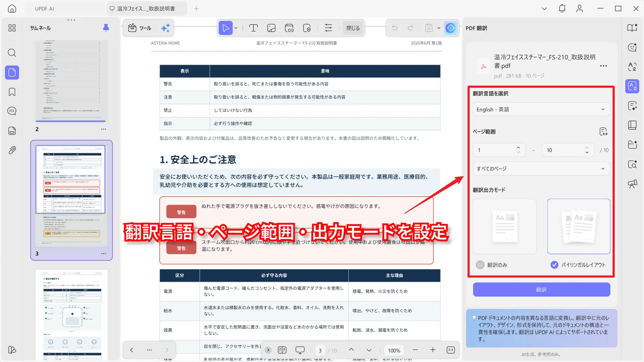Image resolution: width=644 pixels, height=362 pixels.
Task: Open the attachments paperclip panel
Action: (12, 150)
